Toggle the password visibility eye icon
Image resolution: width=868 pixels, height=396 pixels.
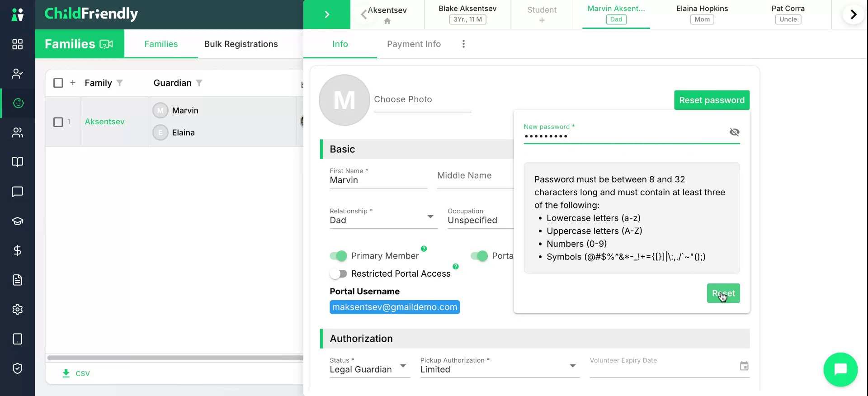pyautogui.click(x=734, y=132)
